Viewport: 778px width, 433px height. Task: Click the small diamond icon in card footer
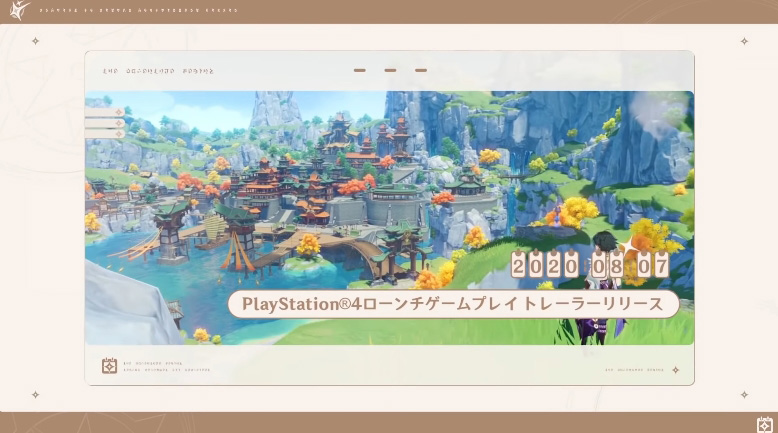[x=675, y=370]
